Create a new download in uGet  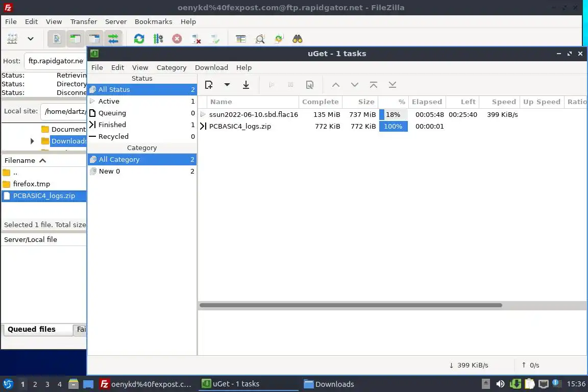[x=209, y=85]
